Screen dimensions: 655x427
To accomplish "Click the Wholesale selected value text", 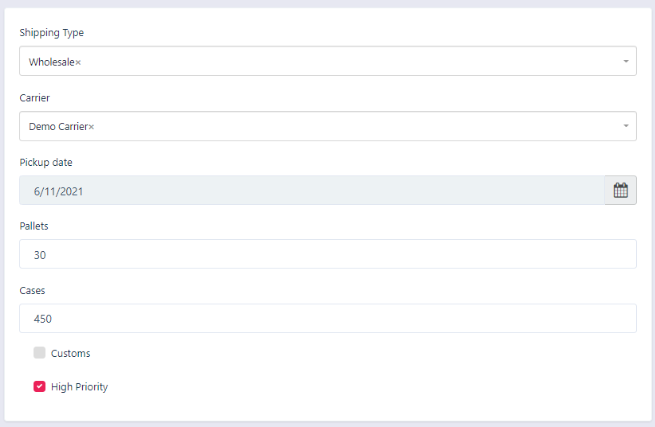I will 51,62.
